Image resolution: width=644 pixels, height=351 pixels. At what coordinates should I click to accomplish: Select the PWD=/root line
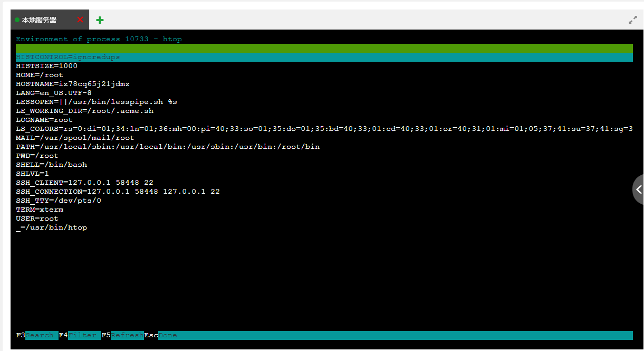pos(37,156)
